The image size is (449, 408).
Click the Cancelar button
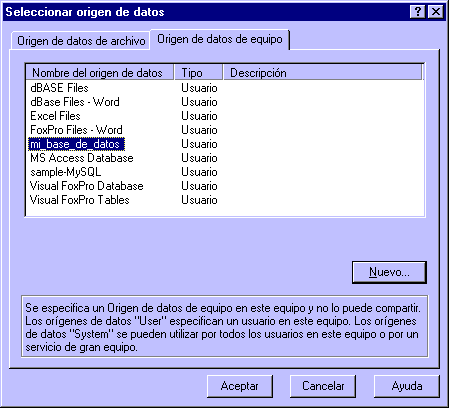click(323, 386)
